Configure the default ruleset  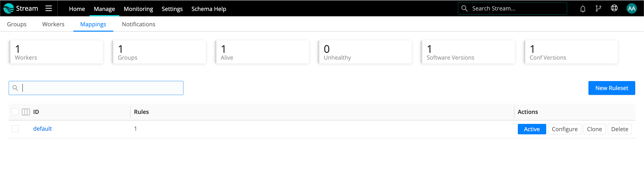tap(565, 129)
